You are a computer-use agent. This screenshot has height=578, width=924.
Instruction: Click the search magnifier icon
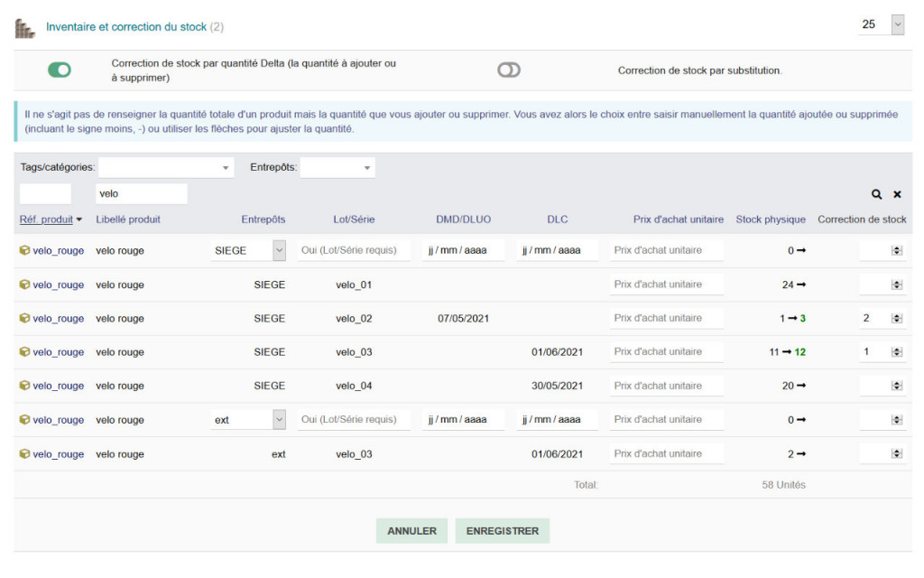coord(876,194)
